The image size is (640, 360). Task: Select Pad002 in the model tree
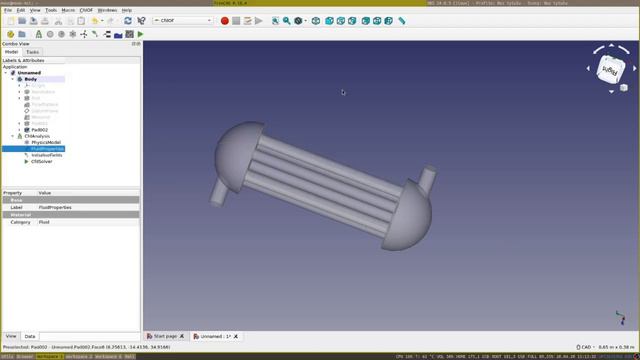(x=40, y=130)
